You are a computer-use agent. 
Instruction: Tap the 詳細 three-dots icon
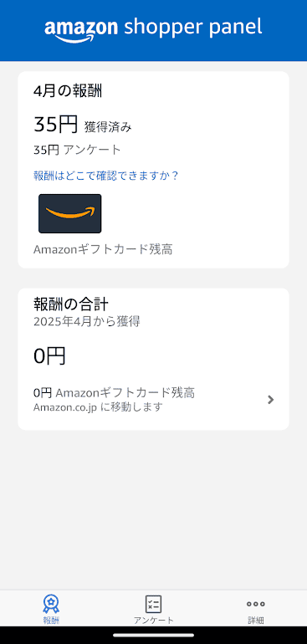(256, 604)
